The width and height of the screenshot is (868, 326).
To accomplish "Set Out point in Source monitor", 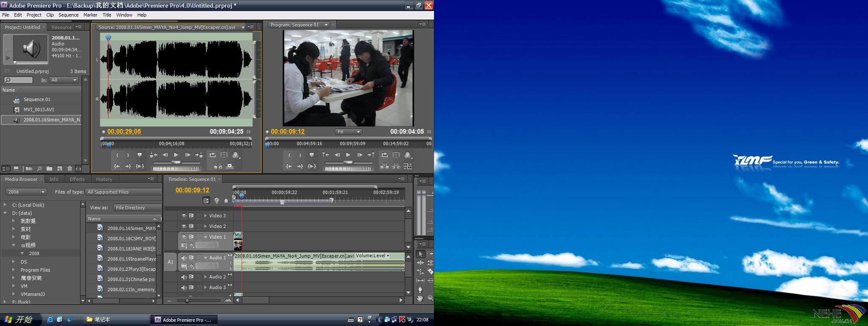I will click(x=128, y=155).
